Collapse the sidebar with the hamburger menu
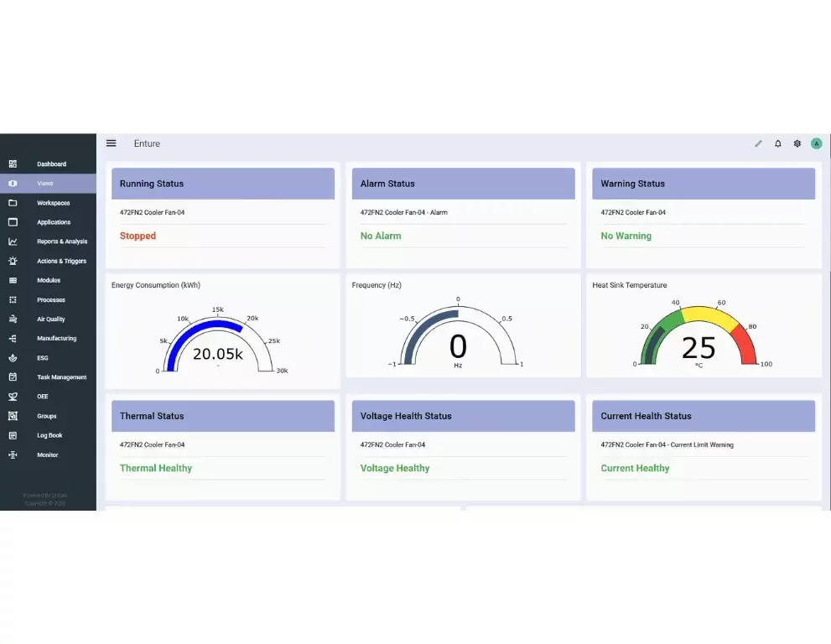 pos(111,143)
